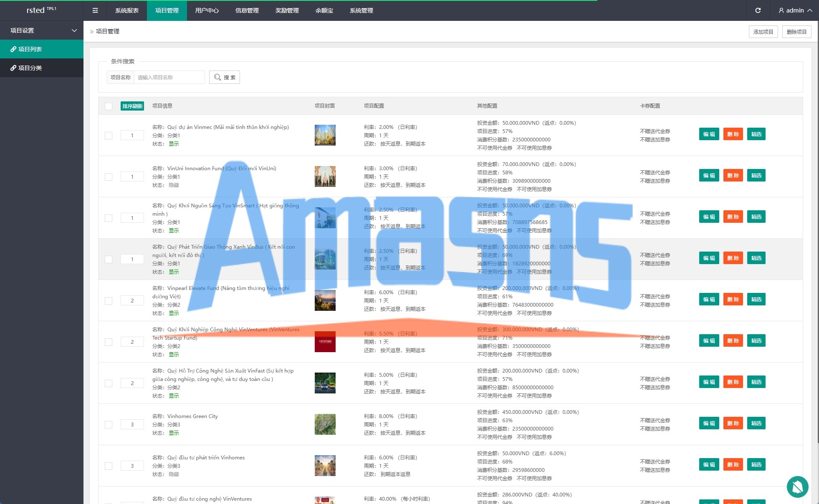Click the 添加项目 button
Image resolution: width=819 pixels, height=504 pixels.
pyautogui.click(x=763, y=32)
